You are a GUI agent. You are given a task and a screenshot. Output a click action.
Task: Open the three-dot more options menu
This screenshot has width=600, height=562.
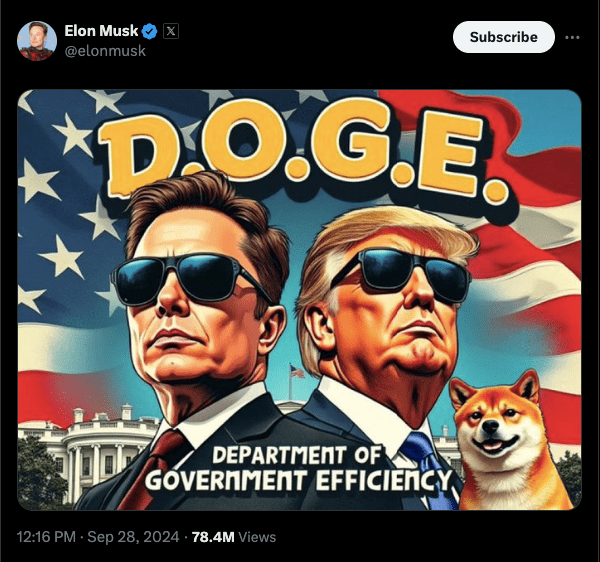click(x=572, y=37)
